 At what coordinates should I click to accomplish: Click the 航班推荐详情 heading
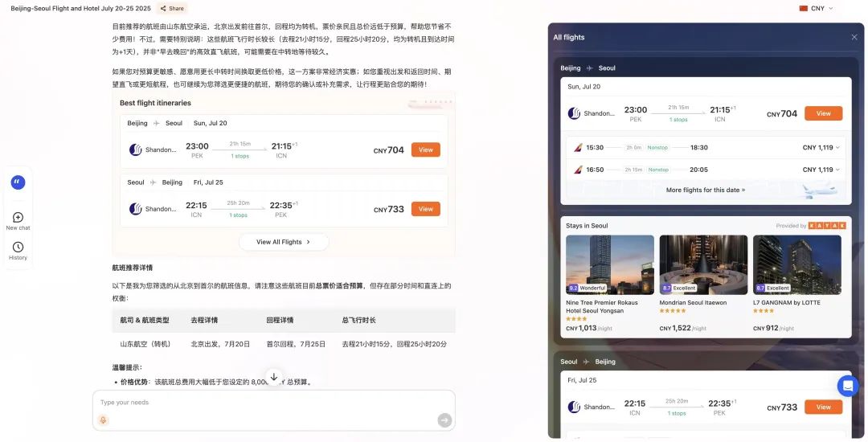pos(133,268)
